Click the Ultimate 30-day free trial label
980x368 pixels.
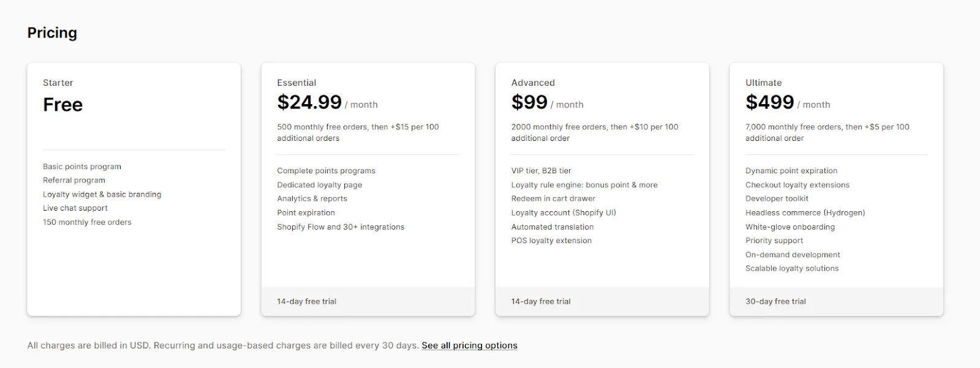tap(775, 301)
